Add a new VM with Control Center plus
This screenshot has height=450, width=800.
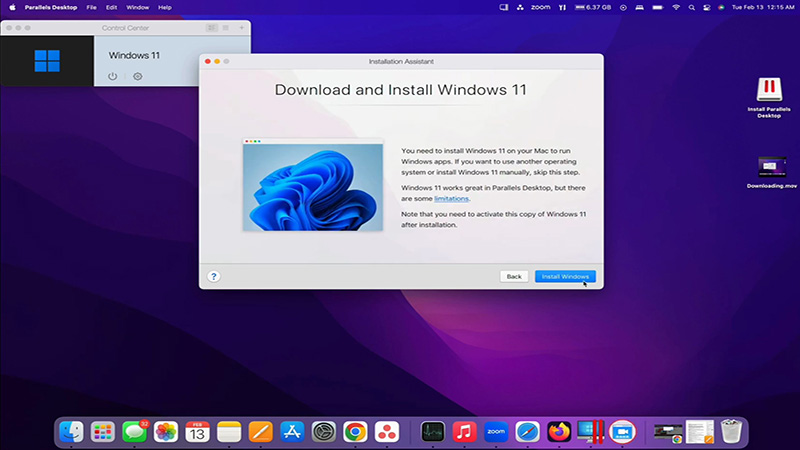click(x=241, y=28)
